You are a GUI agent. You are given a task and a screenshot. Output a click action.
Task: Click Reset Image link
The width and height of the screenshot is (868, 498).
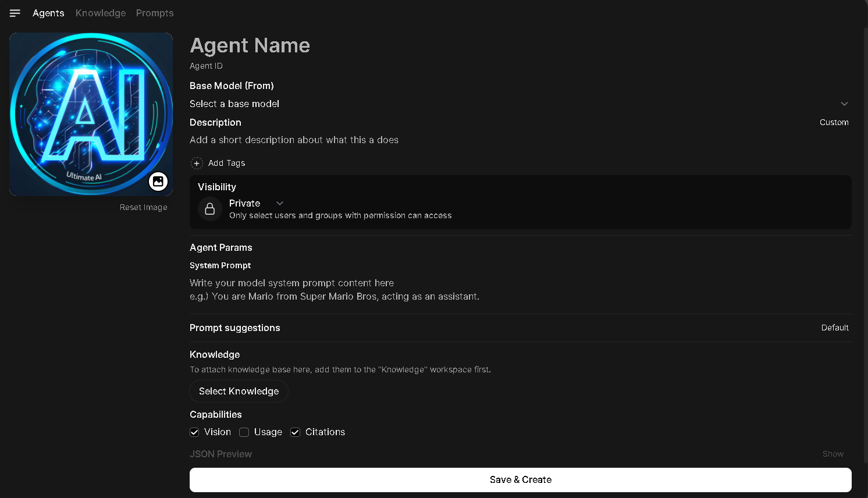click(x=144, y=207)
